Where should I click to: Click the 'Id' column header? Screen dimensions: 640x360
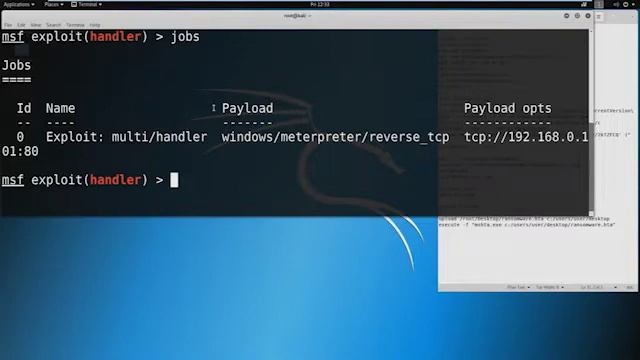coord(24,108)
